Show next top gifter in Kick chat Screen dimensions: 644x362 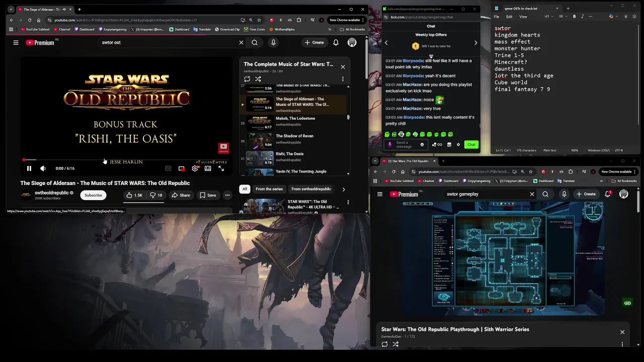tap(475, 43)
